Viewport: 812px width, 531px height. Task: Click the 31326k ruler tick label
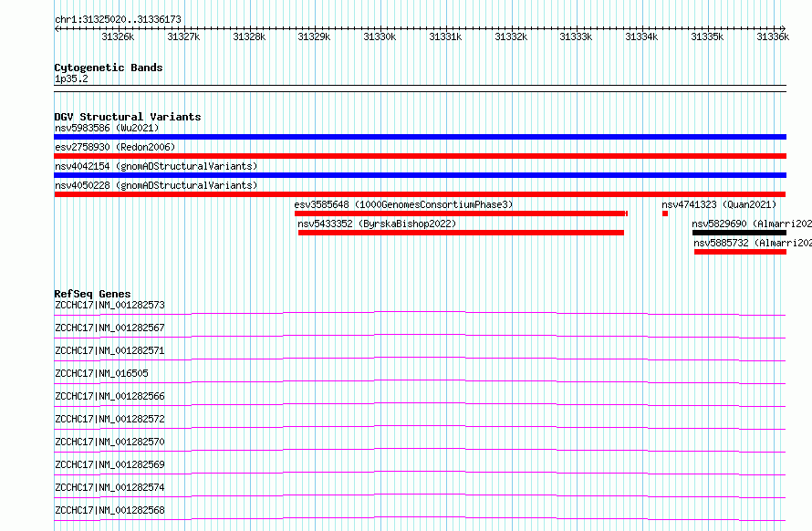tap(118, 36)
